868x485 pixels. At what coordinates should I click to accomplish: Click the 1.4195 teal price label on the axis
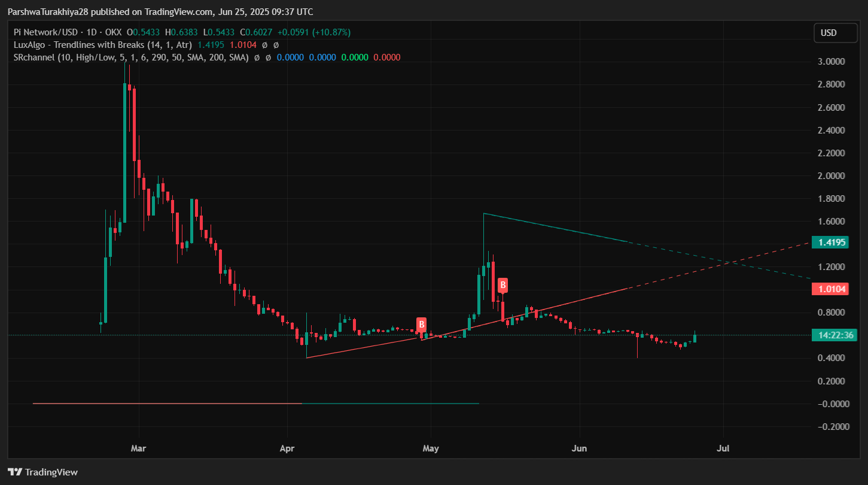(830, 242)
